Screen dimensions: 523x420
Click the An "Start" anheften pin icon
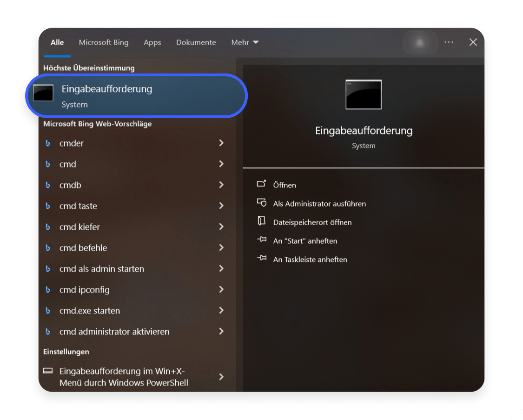tap(261, 240)
